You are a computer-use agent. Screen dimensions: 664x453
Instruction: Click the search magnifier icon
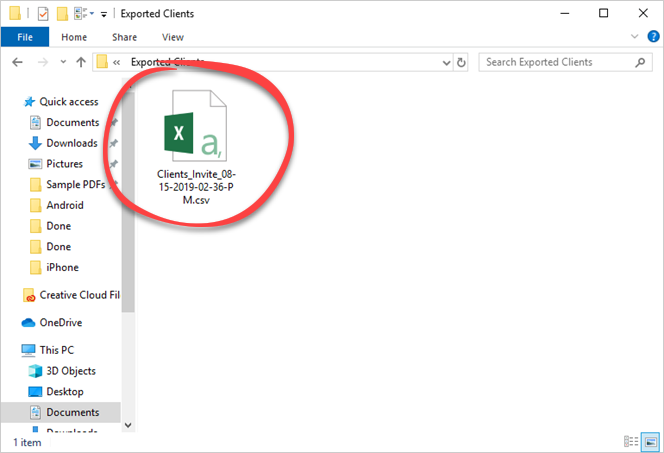tap(645, 62)
